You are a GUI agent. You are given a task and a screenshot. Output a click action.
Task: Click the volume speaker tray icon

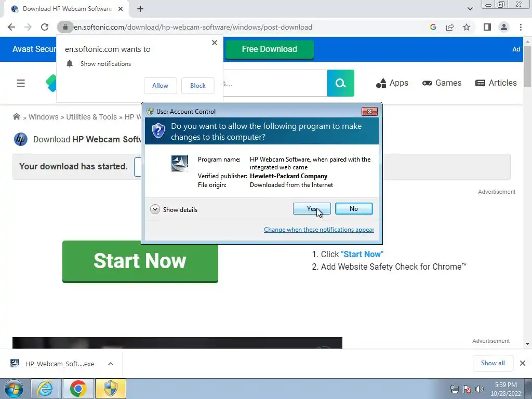480,389
